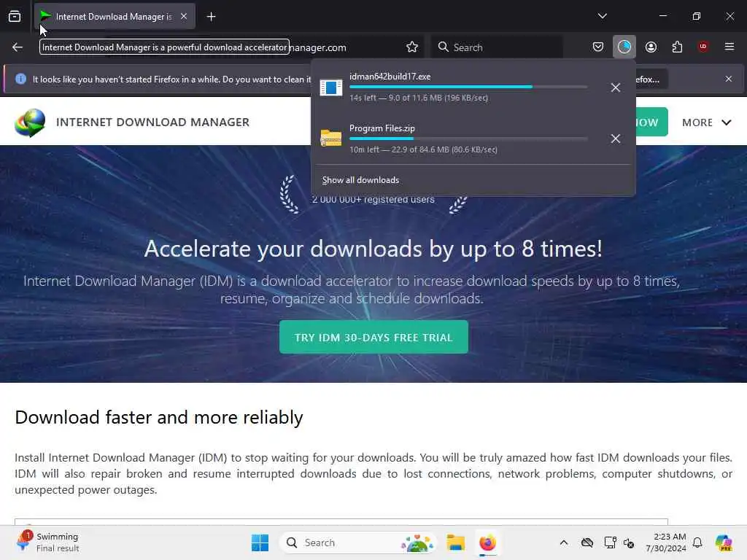The image size is (747, 560).
Task: Click the Firefox taskbar icon
Action: (x=487, y=542)
